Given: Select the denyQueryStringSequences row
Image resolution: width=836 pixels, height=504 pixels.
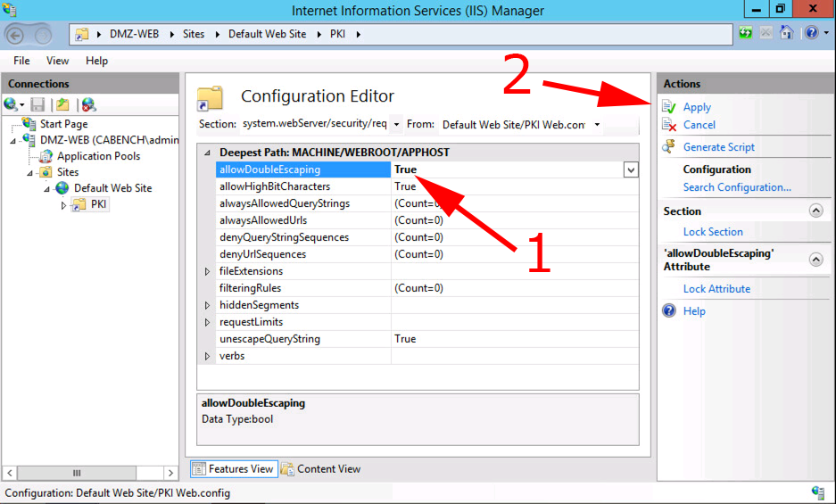Looking at the screenshot, I should (x=427, y=237).
